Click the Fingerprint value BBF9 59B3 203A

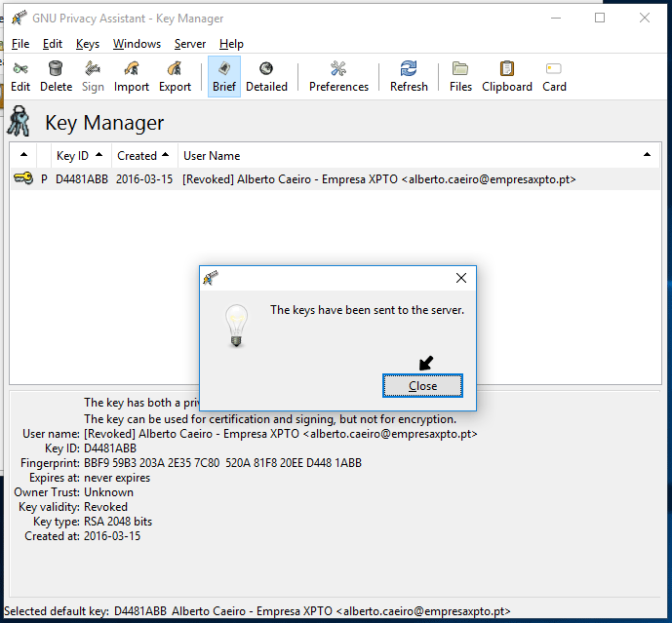coord(222,463)
